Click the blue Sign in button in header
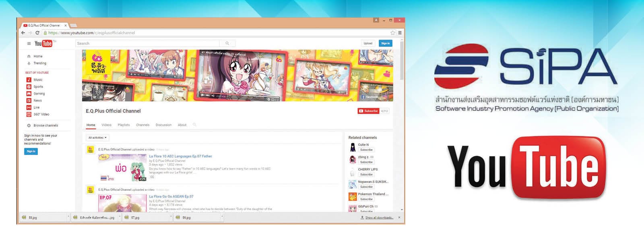This screenshot has height=242, width=644. click(385, 43)
